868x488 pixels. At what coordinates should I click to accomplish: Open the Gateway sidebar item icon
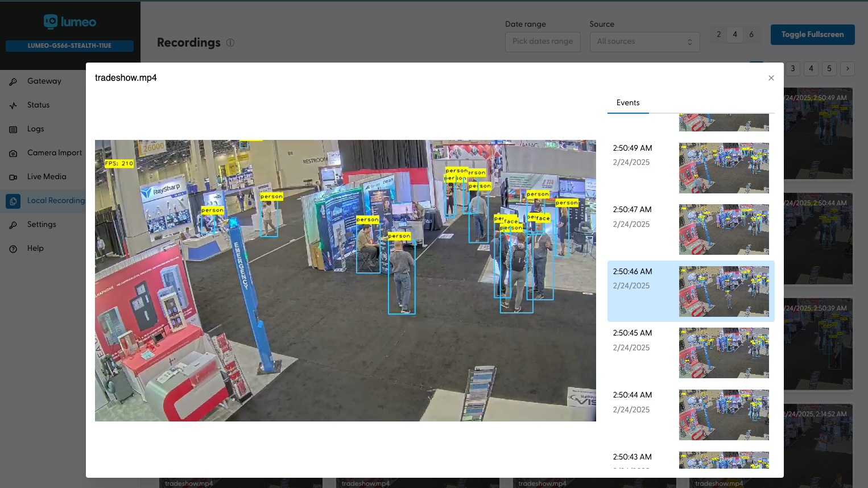click(x=13, y=81)
